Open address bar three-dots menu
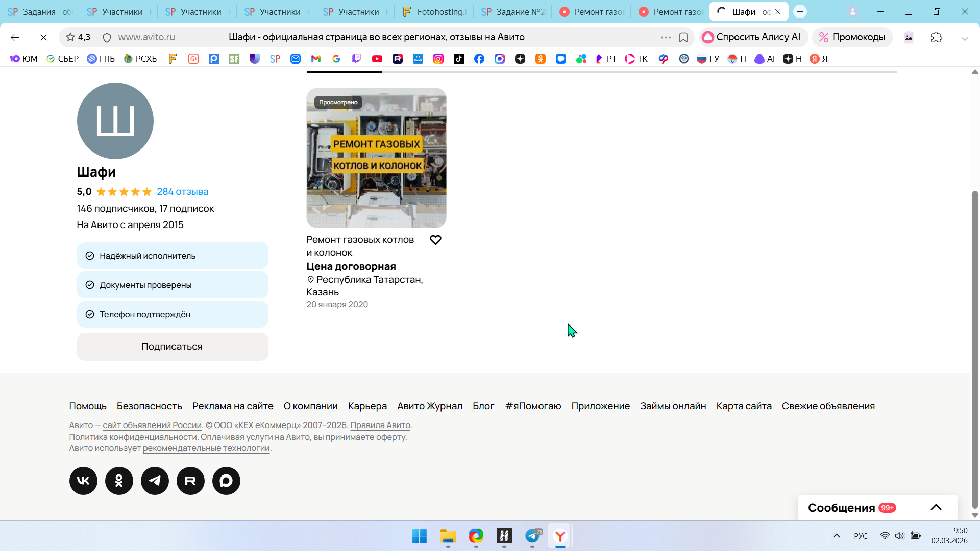The height and width of the screenshot is (551, 980). tap(666, 37)
